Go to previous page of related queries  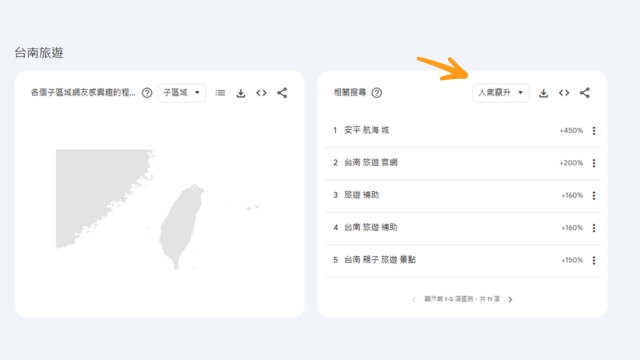pyautogui.click(x=414, y=300)
